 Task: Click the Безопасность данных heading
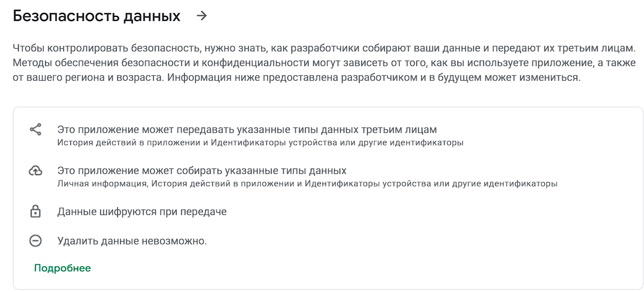[x=97, y=16]
